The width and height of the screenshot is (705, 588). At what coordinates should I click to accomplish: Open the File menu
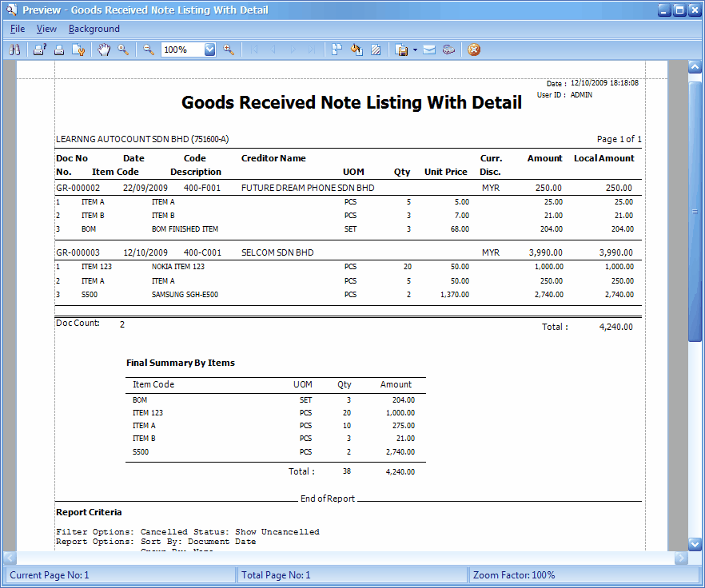[x=18, y=29]
